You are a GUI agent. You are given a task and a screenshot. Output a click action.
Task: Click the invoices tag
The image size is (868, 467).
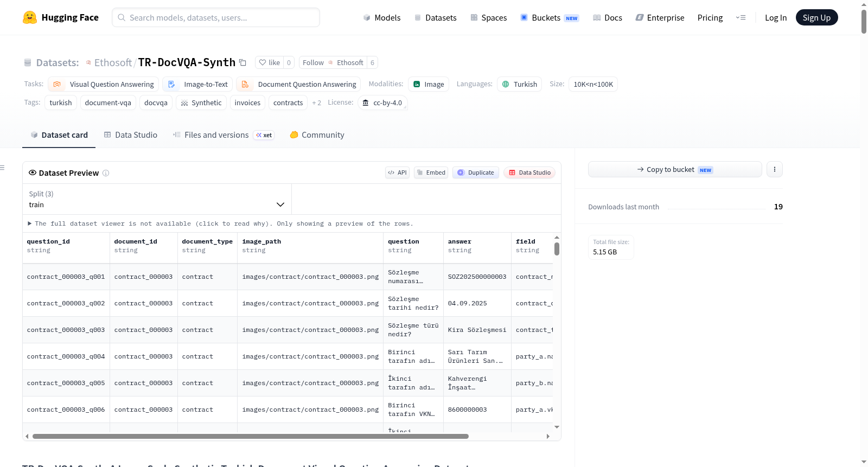(x=247, y=103)
